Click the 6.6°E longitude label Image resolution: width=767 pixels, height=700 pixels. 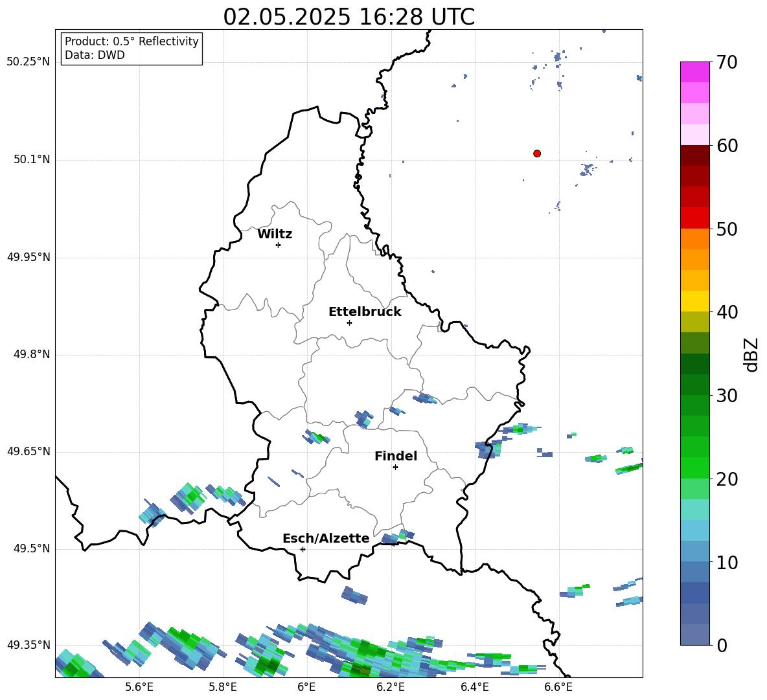click(558, 688)
